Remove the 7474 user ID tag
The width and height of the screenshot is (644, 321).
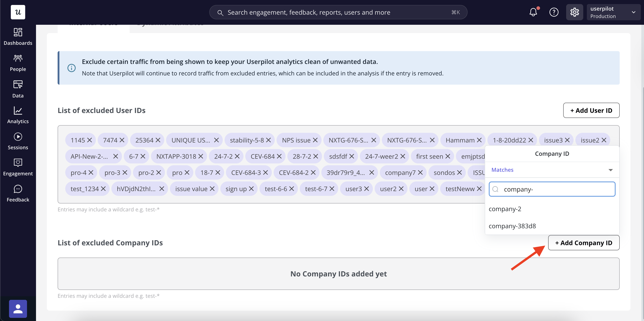tap(122, 140)
